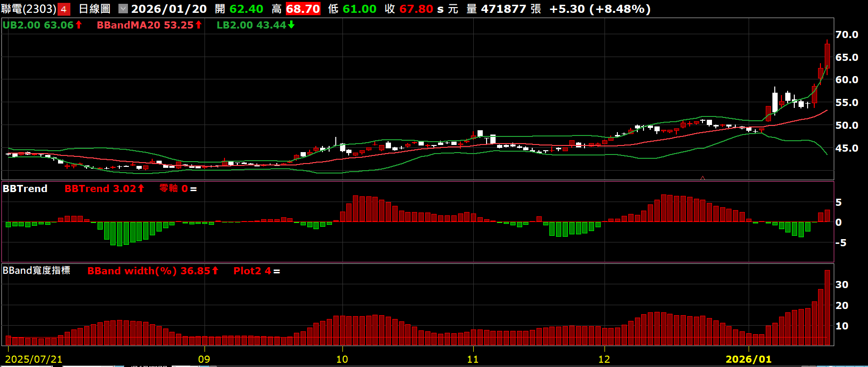Click the 2025/07/21 start date label
Viewport: 868px width, 367px height.
[x=34, y=359]
